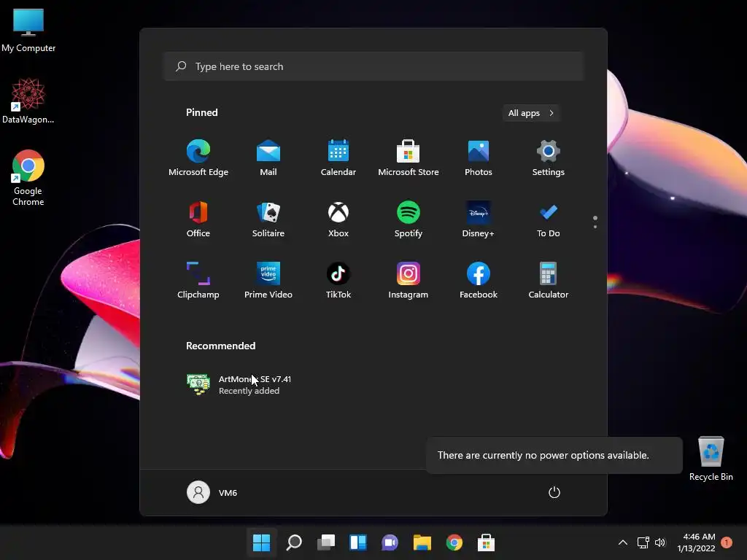Open Spotify from pinned apps
747x560 pixels.
[x=409, y=219]
